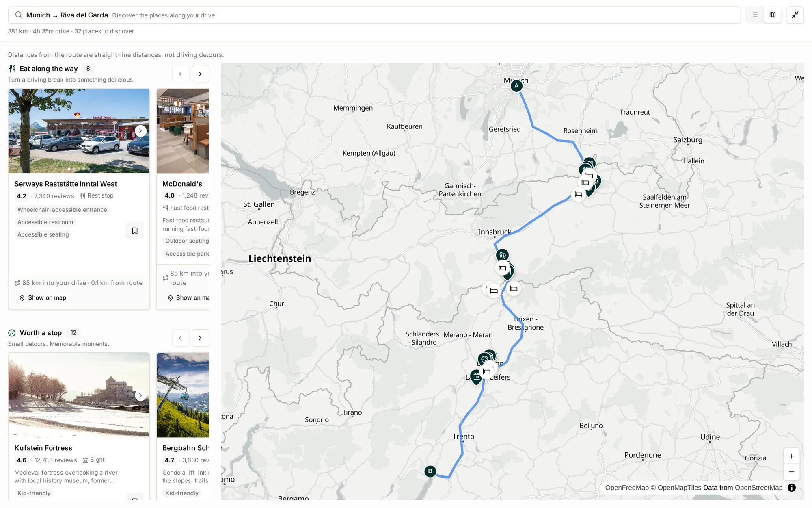Open the OpenFreeMap attribution link
This screenshot has width=812, height=508.
[x=627, y=488]
